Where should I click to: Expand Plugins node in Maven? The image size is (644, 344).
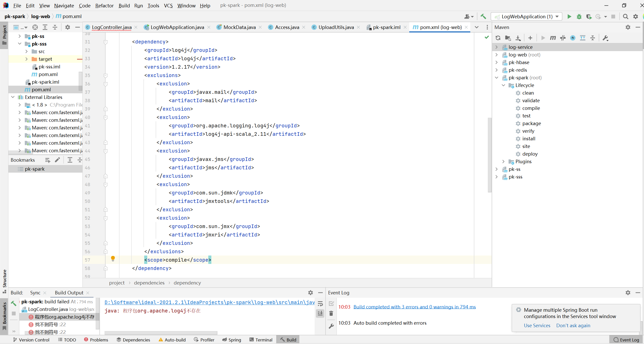(503, 161)
